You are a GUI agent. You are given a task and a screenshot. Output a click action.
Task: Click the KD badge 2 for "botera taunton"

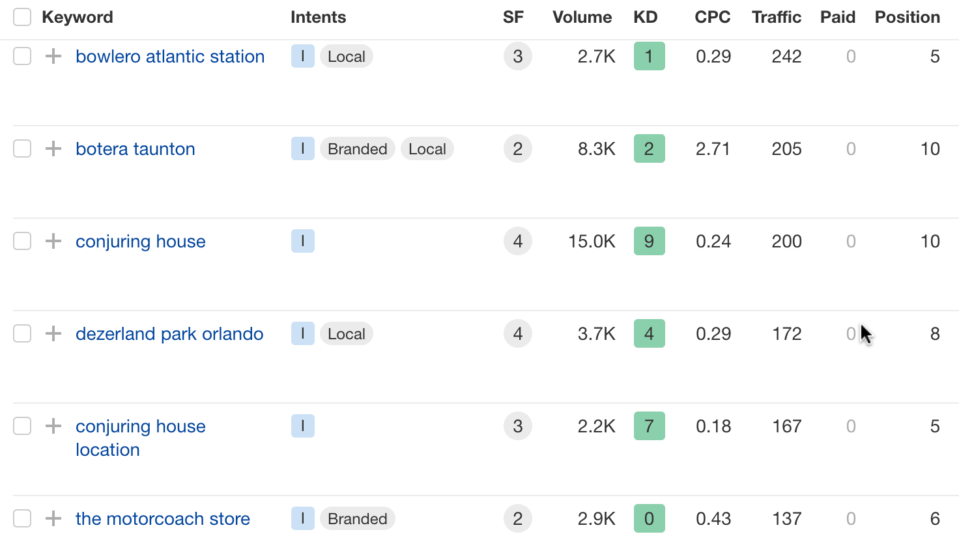point(649,148)
